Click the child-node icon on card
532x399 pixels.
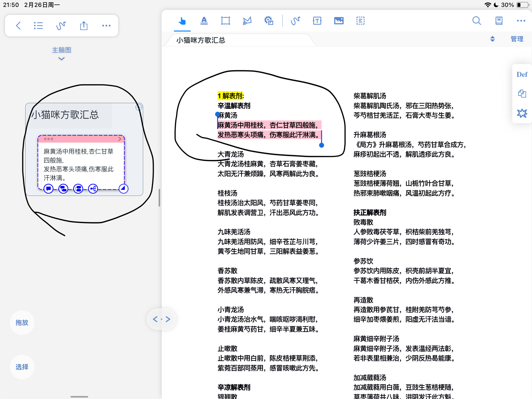click(63, 189)
